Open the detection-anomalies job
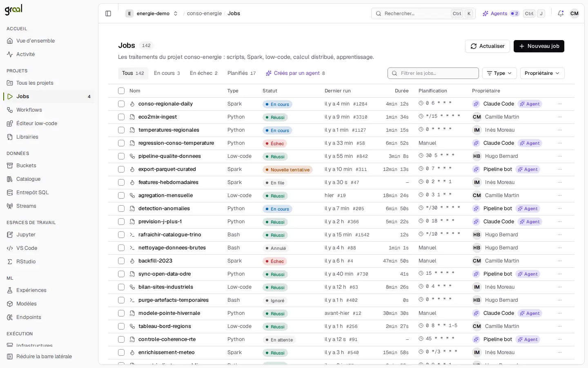 point(164,209)
